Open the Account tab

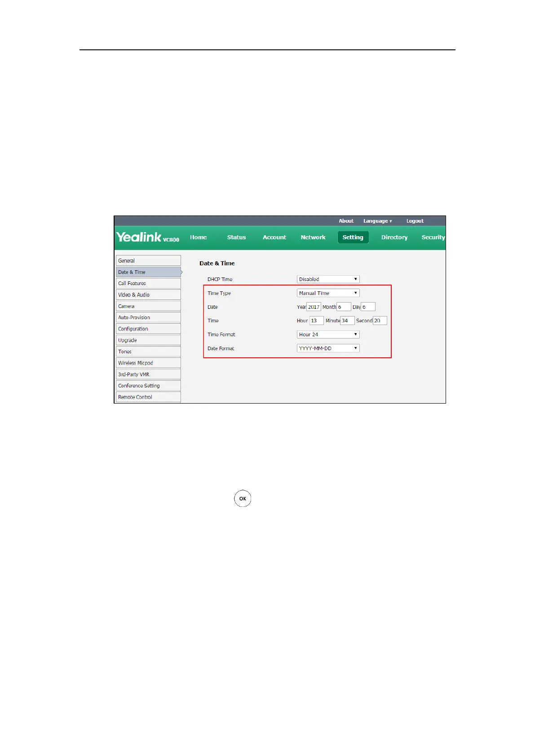(x=274, y=237)
